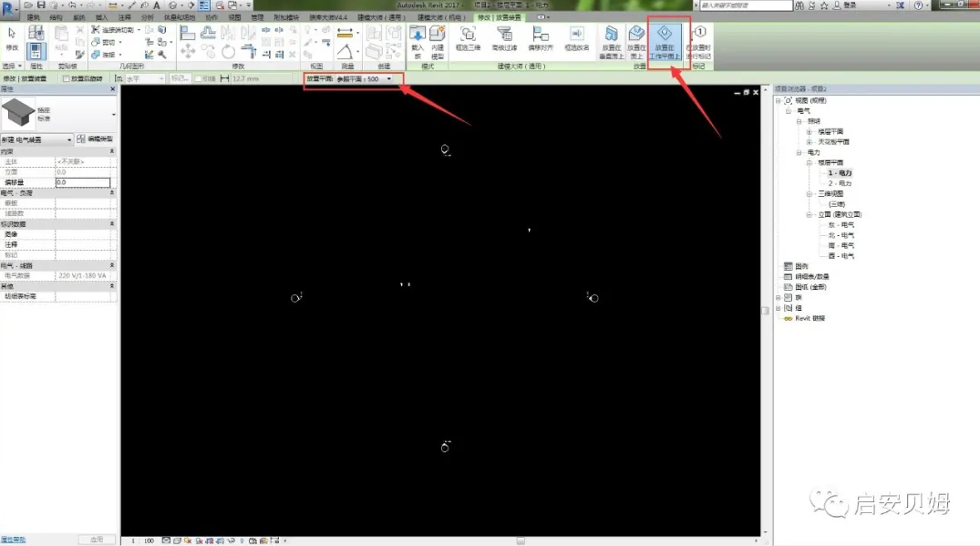The image size is (980, 546).
Task: Expand 天花板平面 node in project browser
Action: pos(810,142)
